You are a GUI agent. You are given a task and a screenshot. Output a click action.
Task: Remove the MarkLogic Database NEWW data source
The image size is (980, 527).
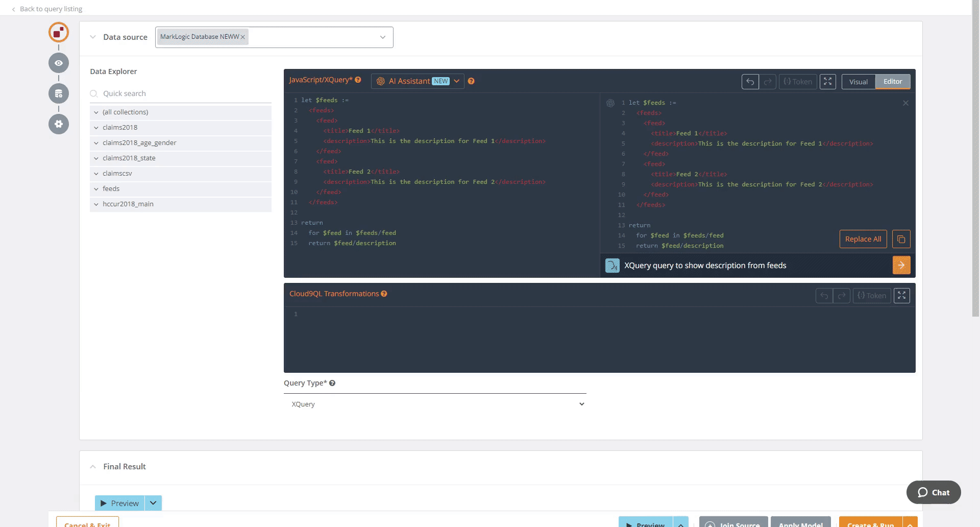(243, 36)
